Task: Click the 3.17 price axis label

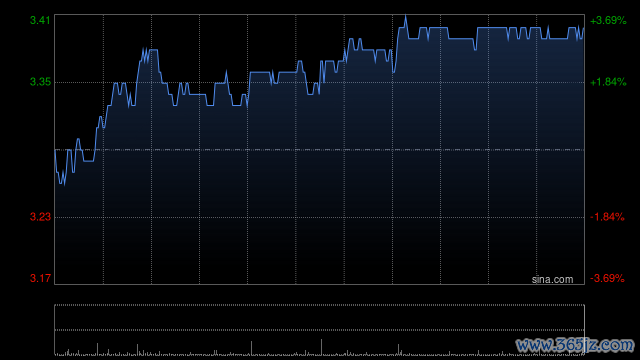Action: coord(40,278)
